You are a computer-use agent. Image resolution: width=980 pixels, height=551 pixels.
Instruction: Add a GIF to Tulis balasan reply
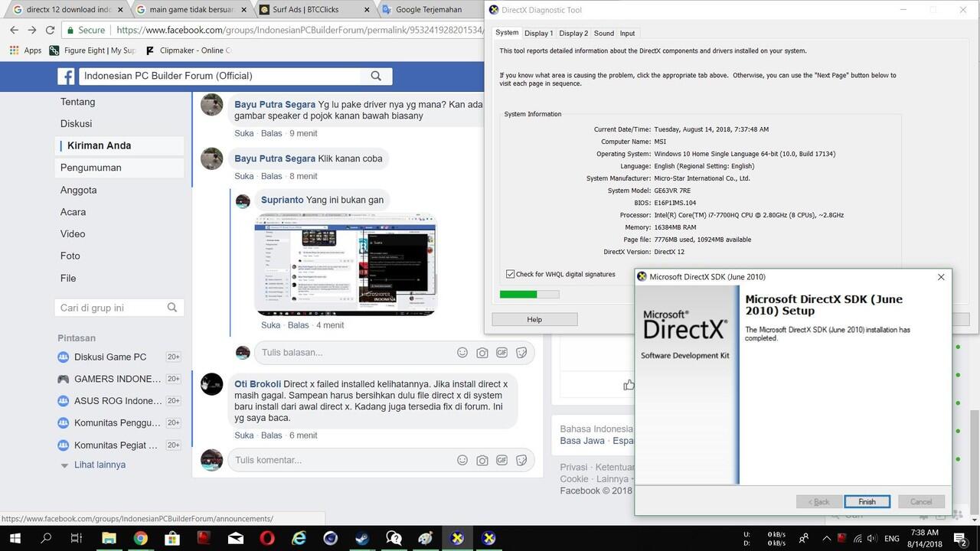pos(502,353)
